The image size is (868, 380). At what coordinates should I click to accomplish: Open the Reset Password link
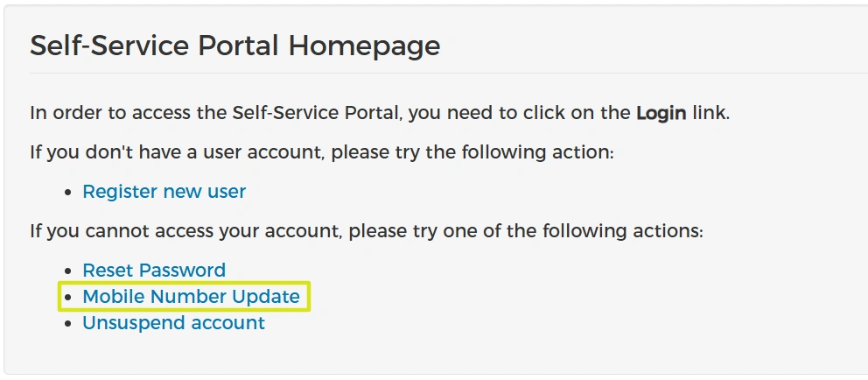154,271
